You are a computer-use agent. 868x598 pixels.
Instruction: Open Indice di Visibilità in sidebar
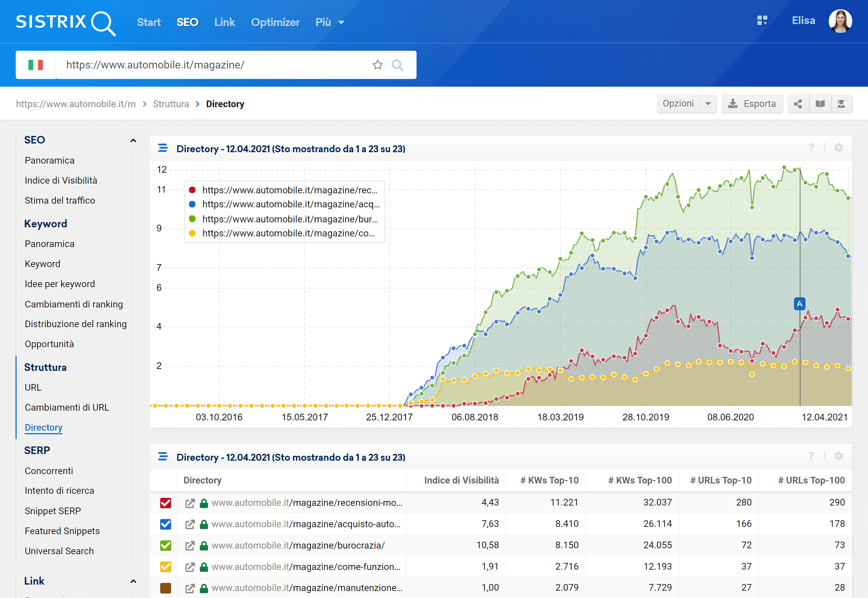tap(61, 181)
